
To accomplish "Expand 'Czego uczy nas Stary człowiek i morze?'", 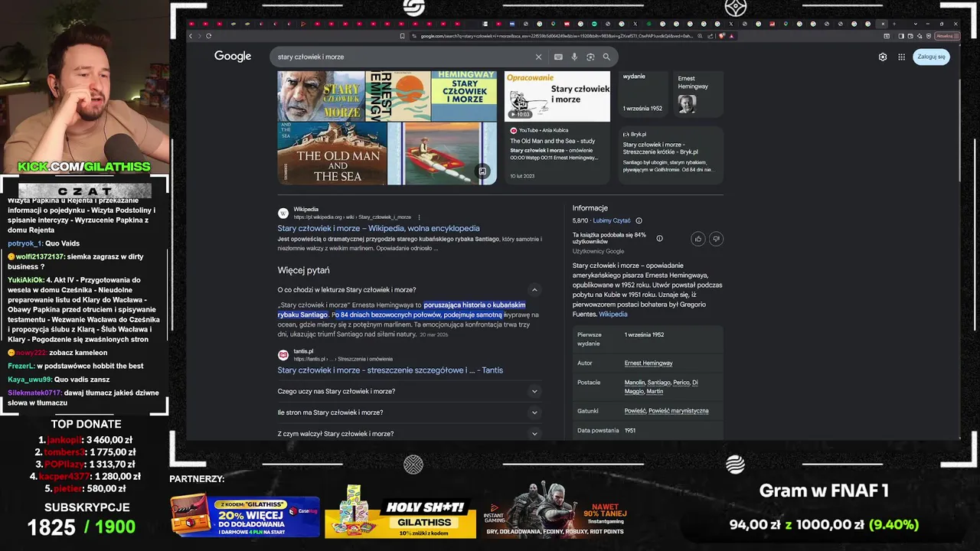I will coord(409,391).
